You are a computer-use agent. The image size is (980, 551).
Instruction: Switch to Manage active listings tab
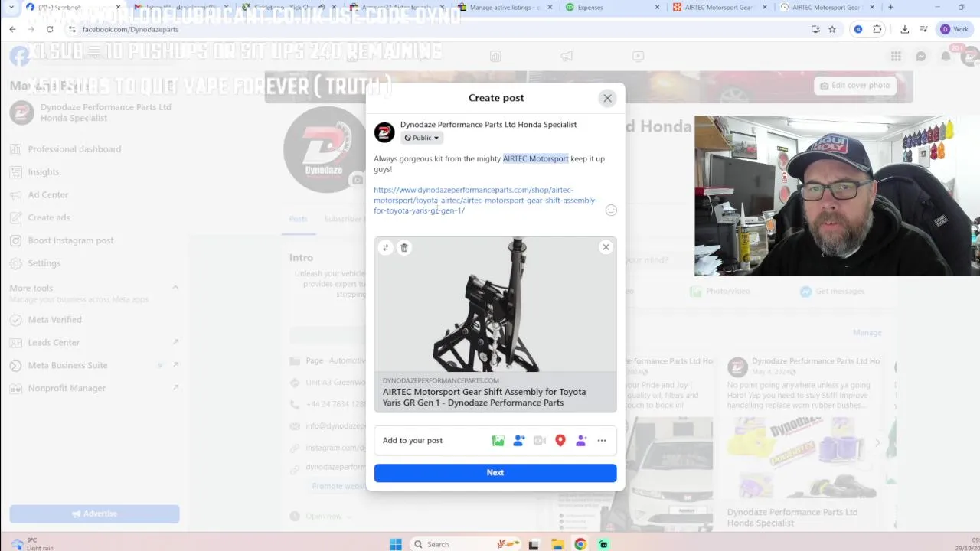coord(504,8)
